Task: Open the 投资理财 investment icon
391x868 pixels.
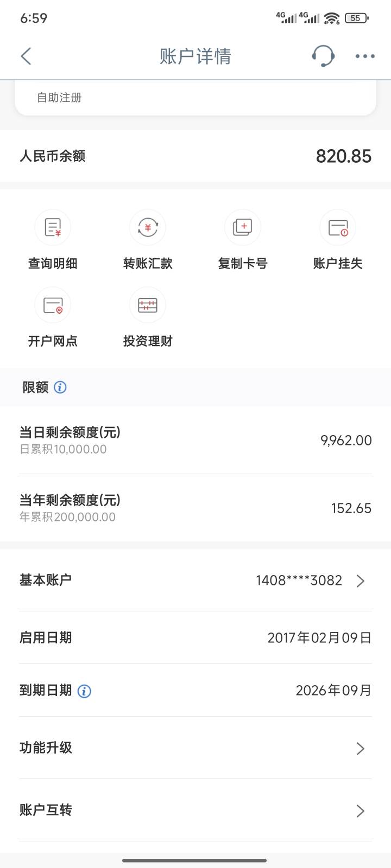Action: coord(148,305)
